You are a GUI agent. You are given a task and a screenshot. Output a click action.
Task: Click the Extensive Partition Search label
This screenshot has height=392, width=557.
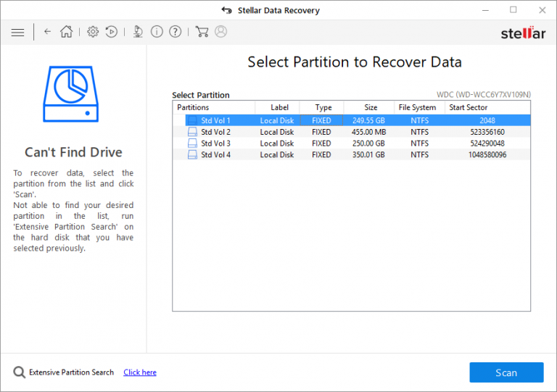coord(71,372)
